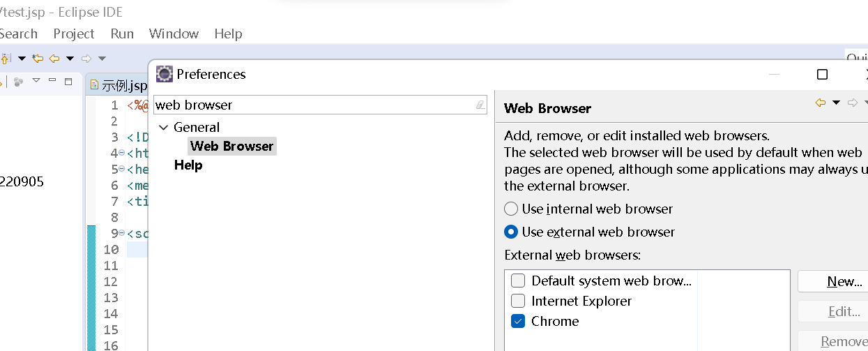The image size is (868, 351).
Task: Click the Last Edit Location arrow icon
Action: 38,59
